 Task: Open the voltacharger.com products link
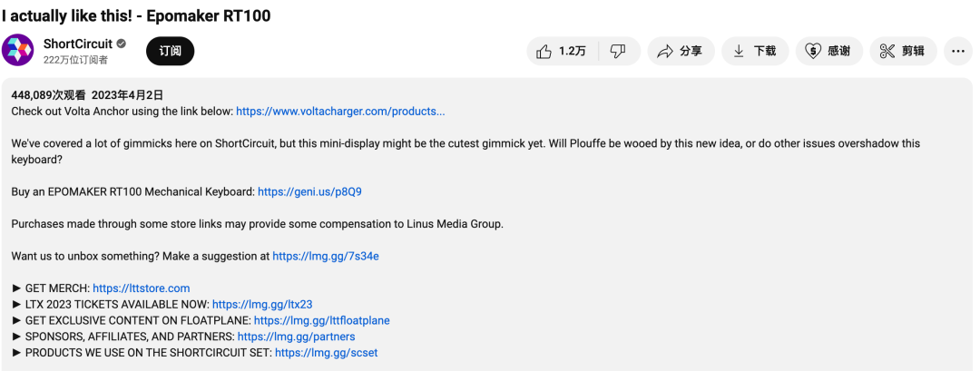(340, 112)
